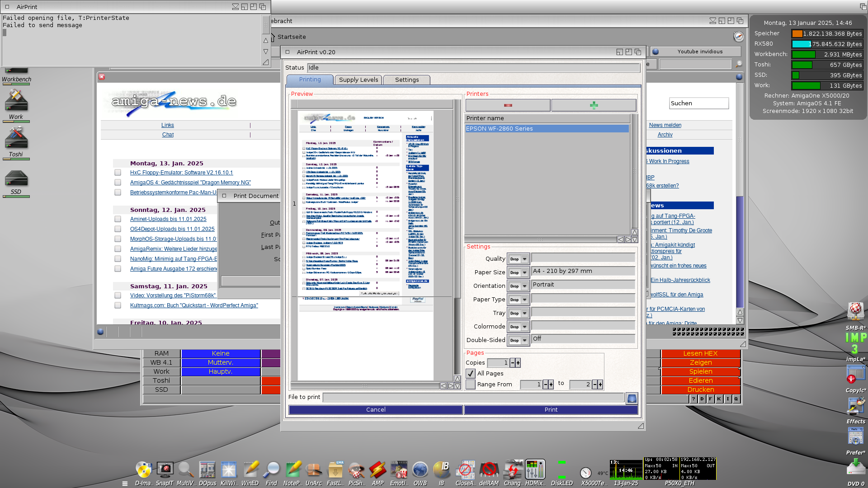Open MultiViewer from the dock
This screenshot has width=868, height=488.
pos(186,470)
